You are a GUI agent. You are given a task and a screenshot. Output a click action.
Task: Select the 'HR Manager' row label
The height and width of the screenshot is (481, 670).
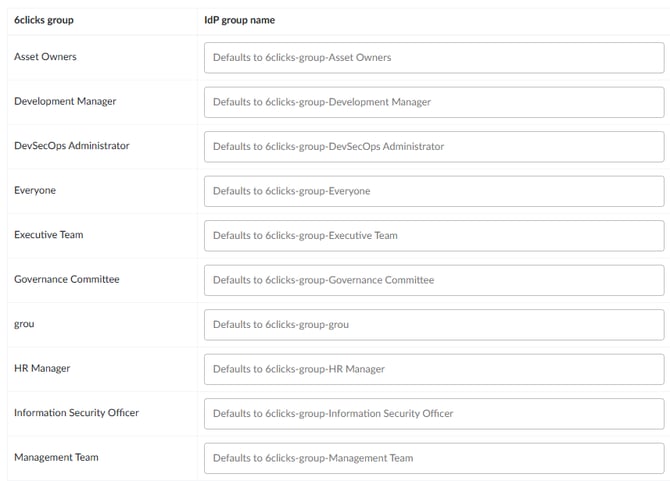pyautogui.click(x=42, y=368)
